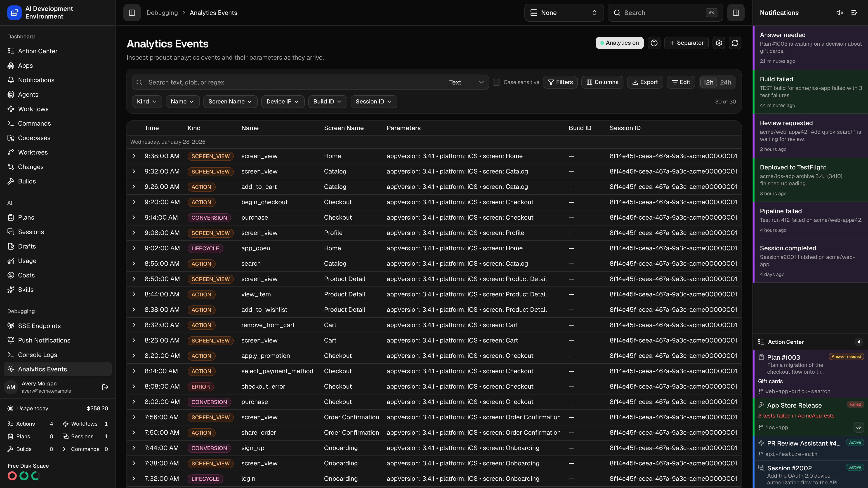The height and width of the screenshot is (488, 868).
Task: Open Skills page in sidebar
Action: coord(58,290)
